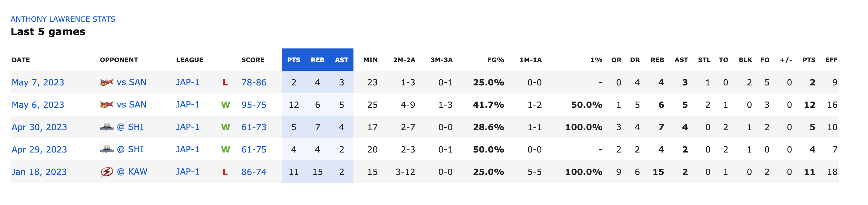Click the JAP-1 league link for Apr 30
Image resolution: width=868 pixels, height=205 pixels.
[x=188, y=127]
